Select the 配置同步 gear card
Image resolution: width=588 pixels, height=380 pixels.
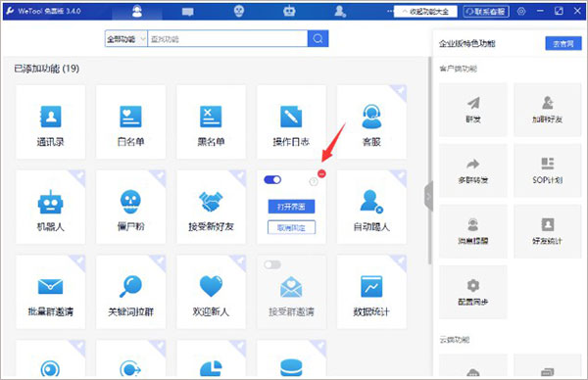[x=473, y=292]
